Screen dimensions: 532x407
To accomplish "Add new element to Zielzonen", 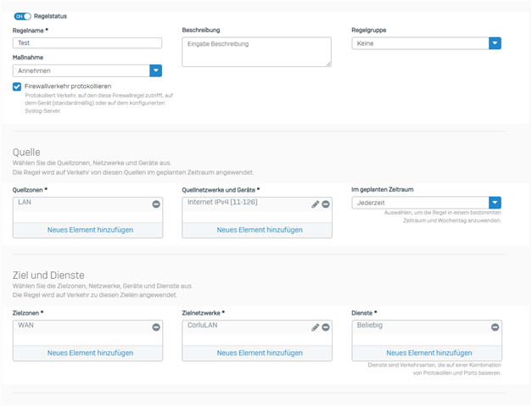I will coord(89,353).
